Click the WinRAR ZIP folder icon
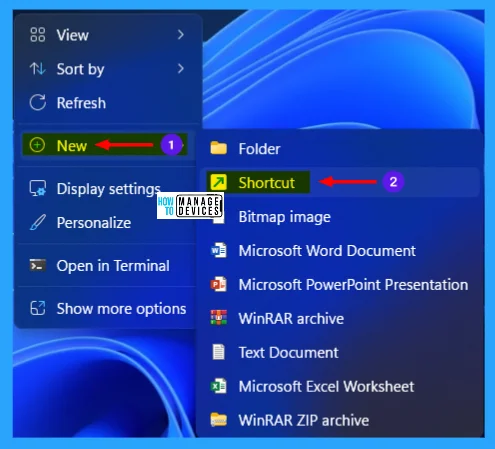Image resolution: width=495 pixels, height=449 pixels. pos(219,420)
